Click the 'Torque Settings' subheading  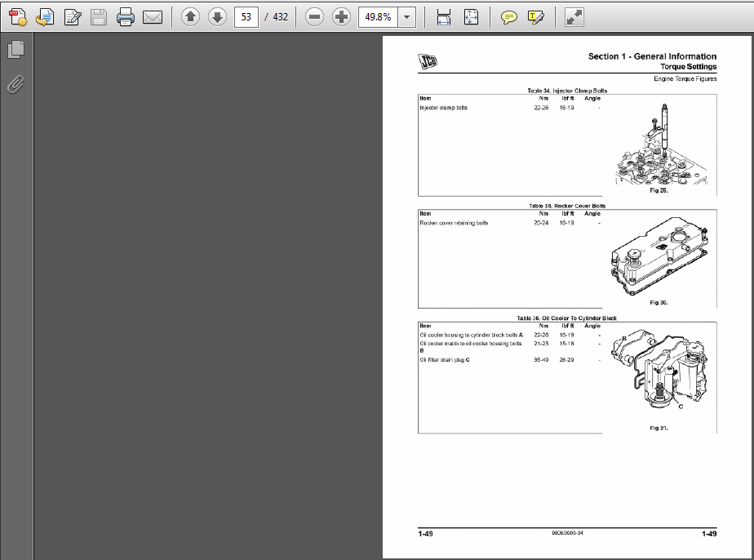[688, 67]
